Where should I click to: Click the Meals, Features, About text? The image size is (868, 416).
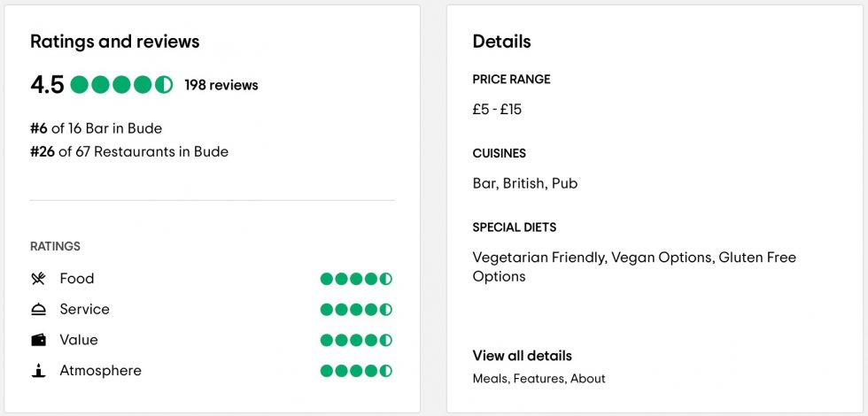(x=539, y=379)
